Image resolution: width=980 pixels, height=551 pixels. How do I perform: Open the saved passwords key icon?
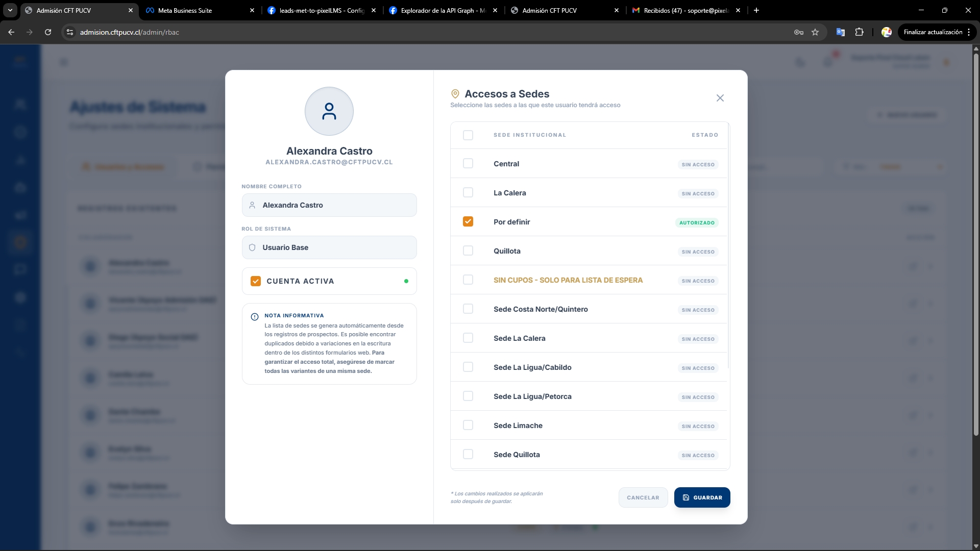[799, 32]
